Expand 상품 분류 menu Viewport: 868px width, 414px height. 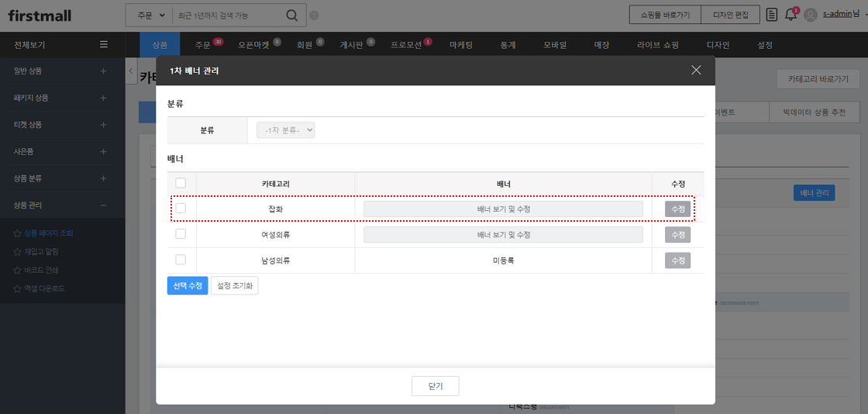(x=104, y=178)
